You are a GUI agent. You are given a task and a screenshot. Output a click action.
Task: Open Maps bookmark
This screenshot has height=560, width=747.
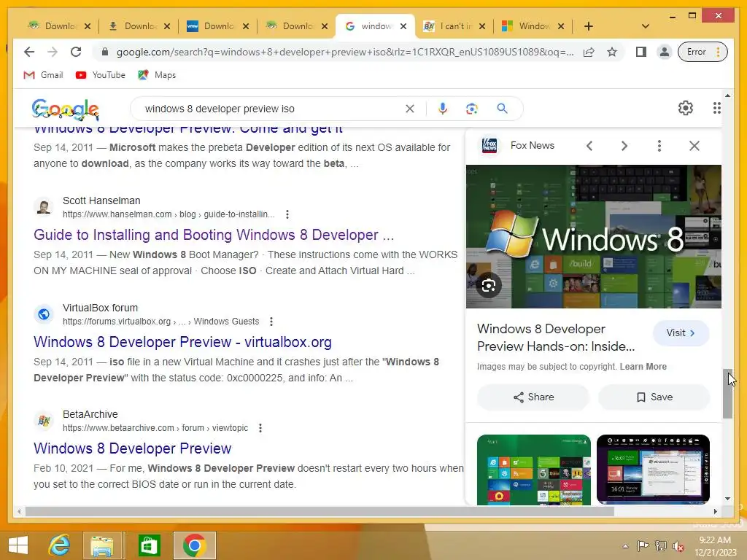click(158, 75)
